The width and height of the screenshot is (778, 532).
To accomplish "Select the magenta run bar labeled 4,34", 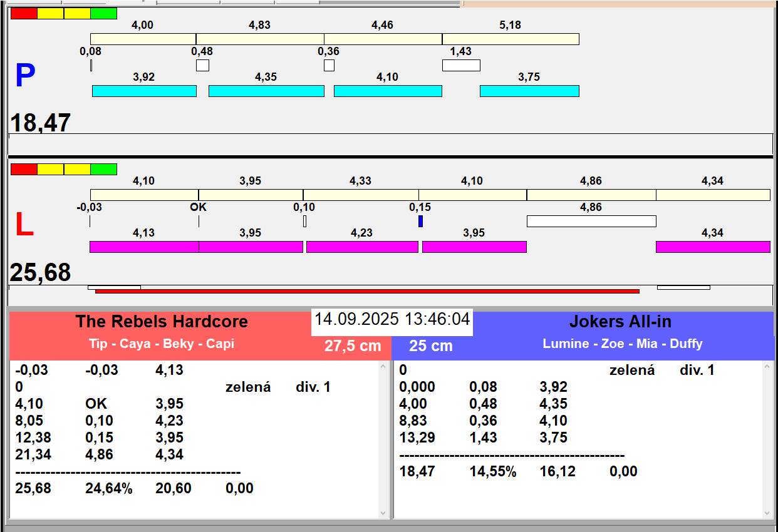I will pyautogui.click(x=713, y=247).
